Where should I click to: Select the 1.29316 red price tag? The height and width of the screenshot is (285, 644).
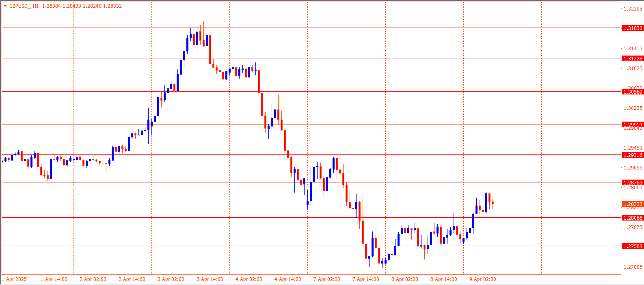click(633, 155)
